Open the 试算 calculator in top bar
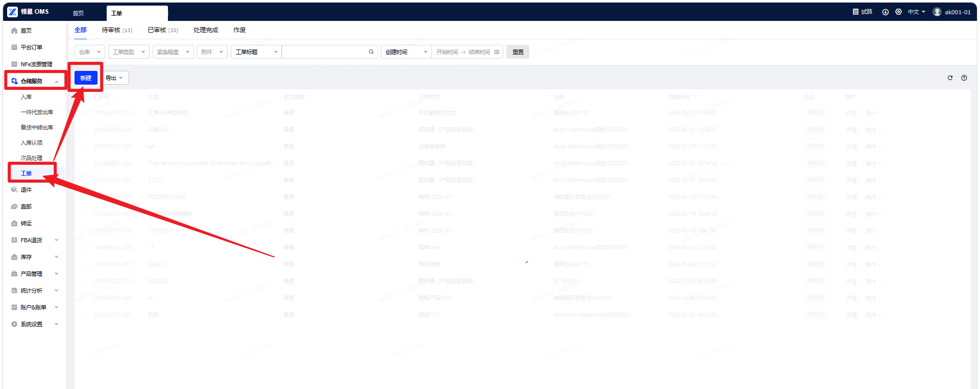This screenshot has height=389, width=980. point(863,12)
